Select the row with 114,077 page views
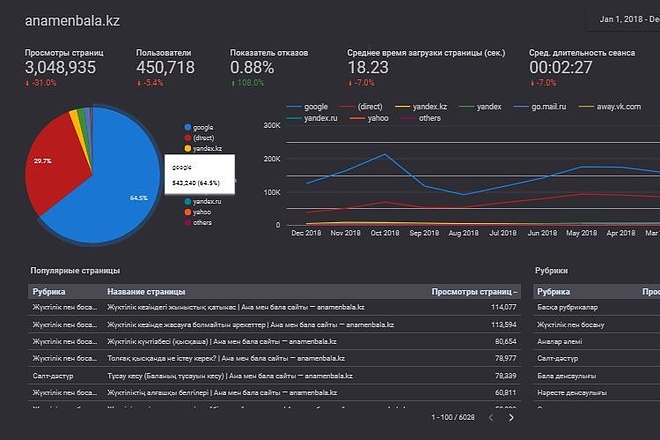Image resolution: width=660 pixels, height=440 pixels. (x=274, y=307)
